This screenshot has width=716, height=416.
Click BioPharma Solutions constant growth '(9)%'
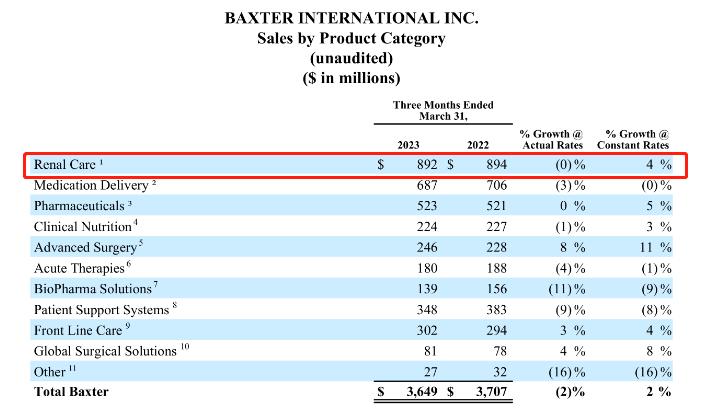point(656,289)
